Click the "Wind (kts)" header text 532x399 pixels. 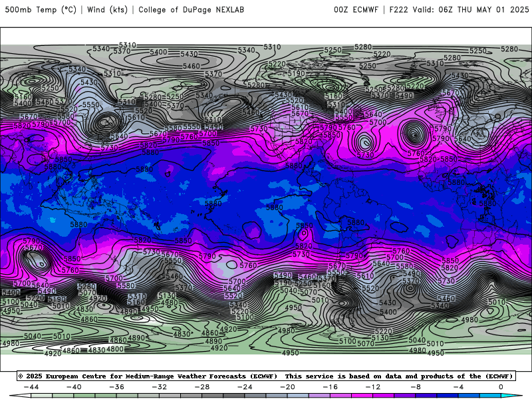(x=107, y=9)
